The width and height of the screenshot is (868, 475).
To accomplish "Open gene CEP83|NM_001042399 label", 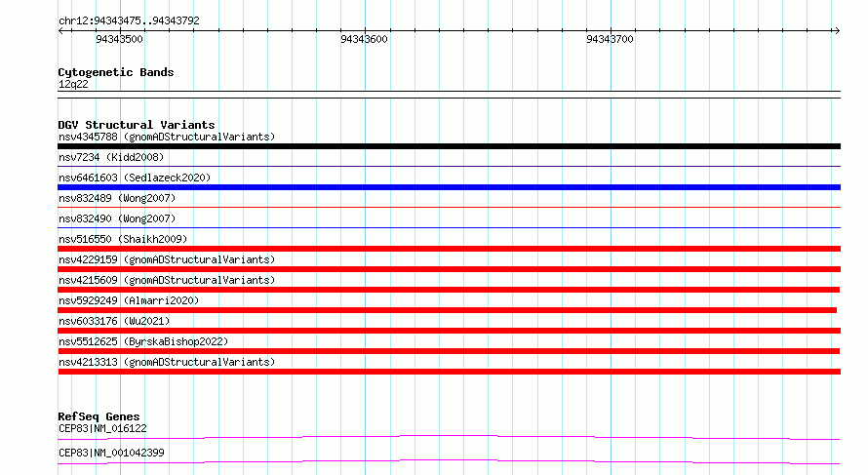I will 111,453.
